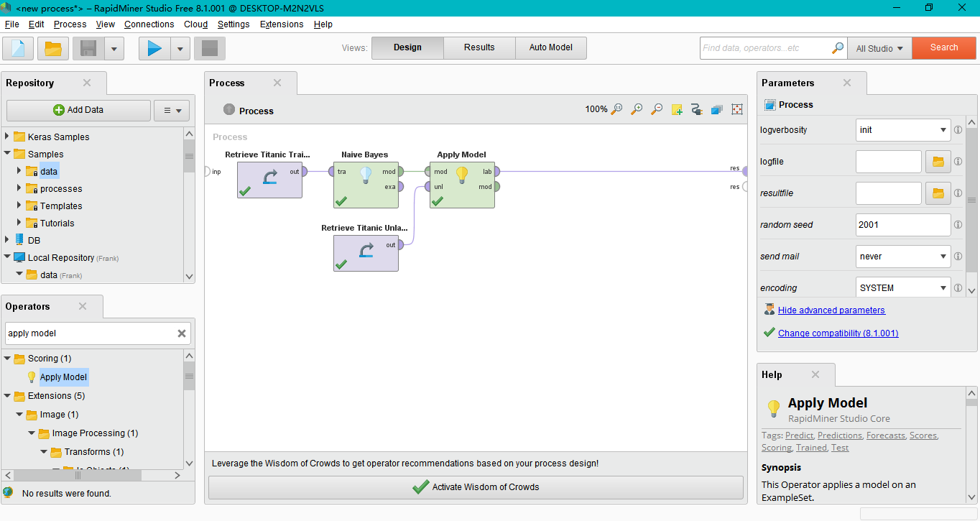Clear the operators search text with the X
The width and height of the screenshot is (980, 521).
(x=182, y=333)
